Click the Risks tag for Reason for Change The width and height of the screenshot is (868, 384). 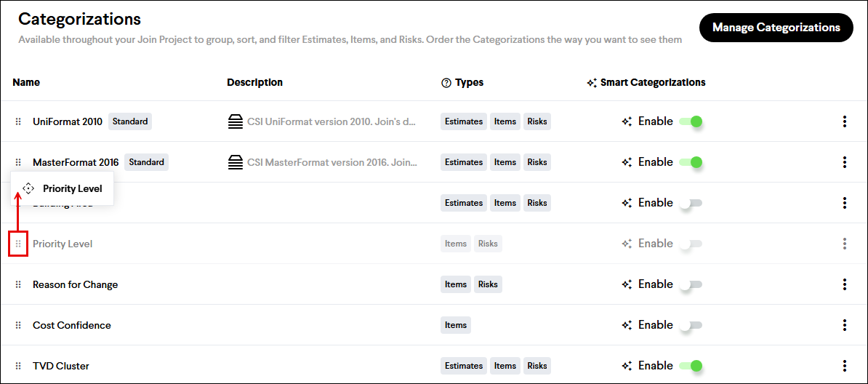[x=488, y=284]
